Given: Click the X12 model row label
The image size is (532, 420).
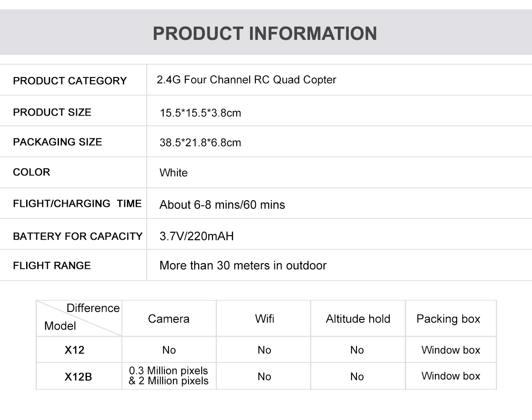Looking at the screenshot, I should [x=74, y=350].
